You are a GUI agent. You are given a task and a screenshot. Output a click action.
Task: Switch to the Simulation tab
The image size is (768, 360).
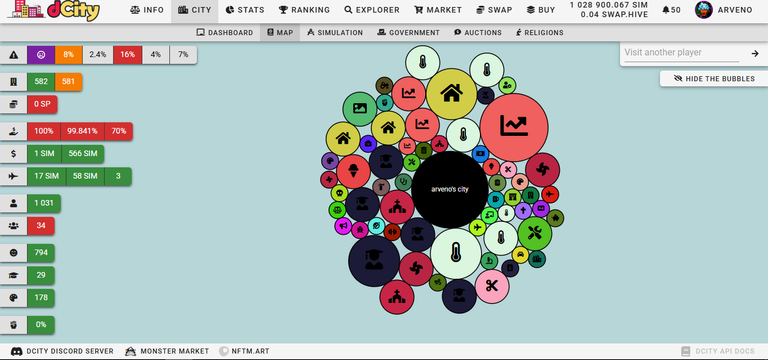pyautogui.click(x=335, y=33)
